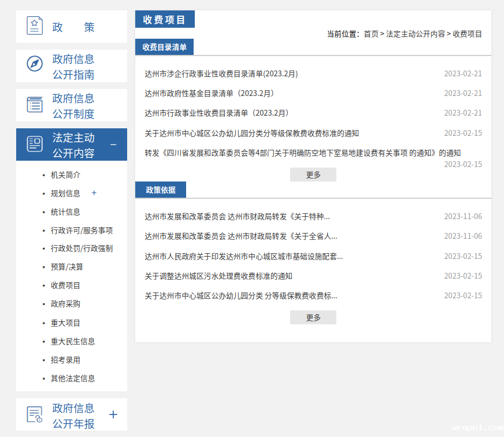Click the star document icon beside 政策
Viewport: 504px width, 437px height.
tap(35, 26)
